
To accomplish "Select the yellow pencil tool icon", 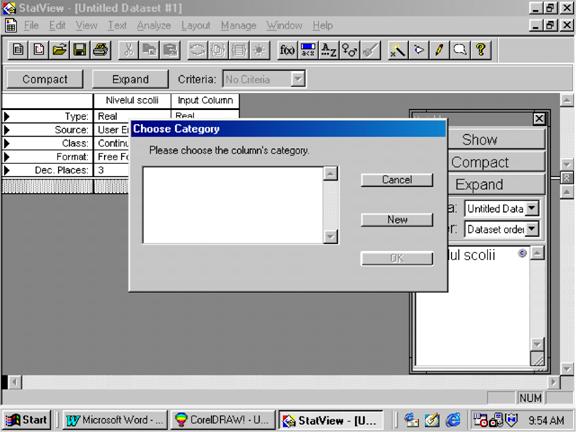I will click(x=439, y=50).
